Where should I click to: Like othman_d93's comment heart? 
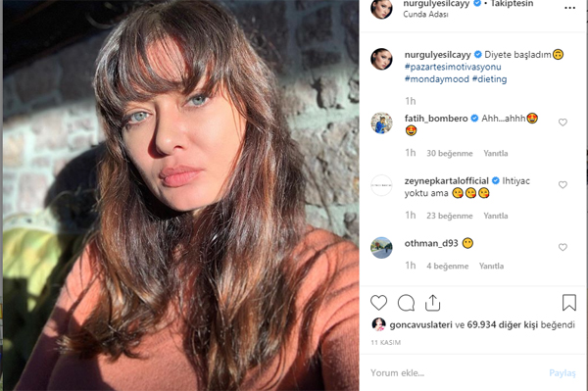(x=563, y=247)
